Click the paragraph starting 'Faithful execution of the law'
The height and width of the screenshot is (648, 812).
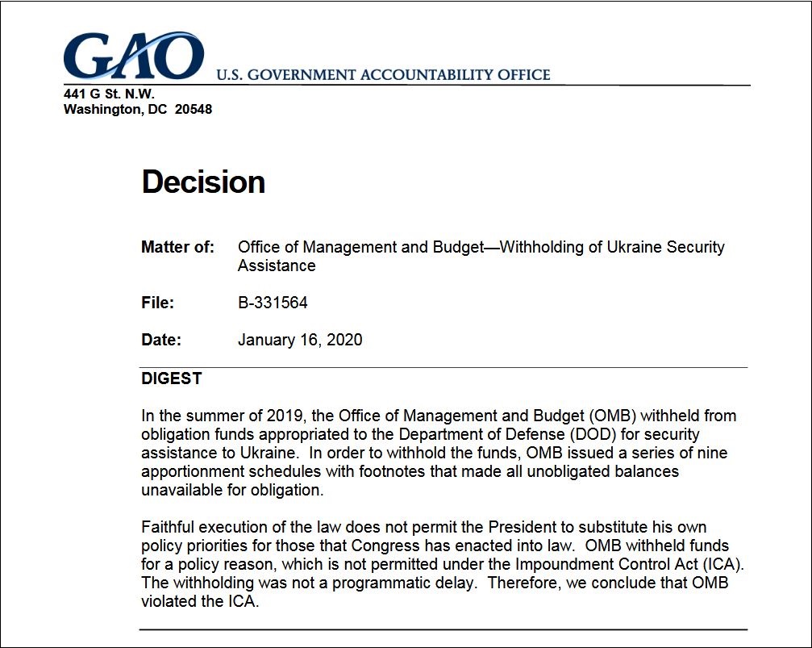tap(435, 563)
